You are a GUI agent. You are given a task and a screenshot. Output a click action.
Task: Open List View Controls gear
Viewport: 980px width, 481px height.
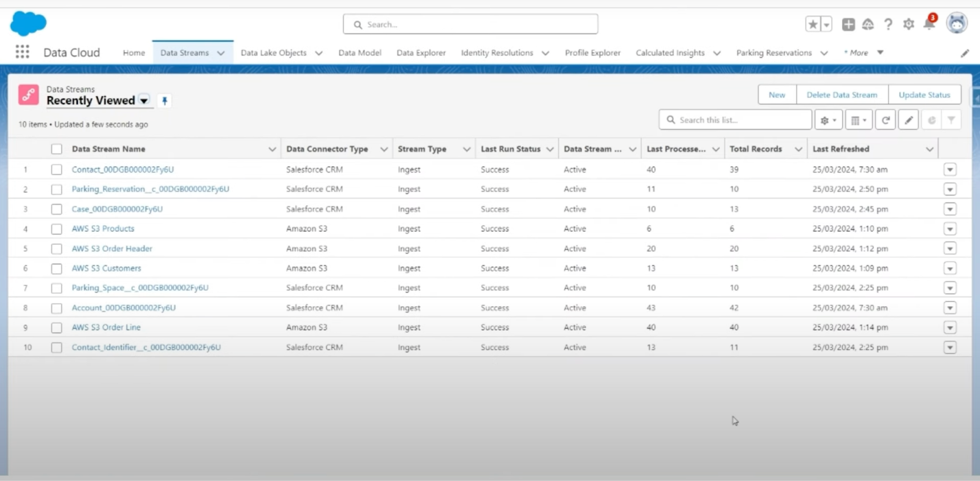[x=828, y=120]
